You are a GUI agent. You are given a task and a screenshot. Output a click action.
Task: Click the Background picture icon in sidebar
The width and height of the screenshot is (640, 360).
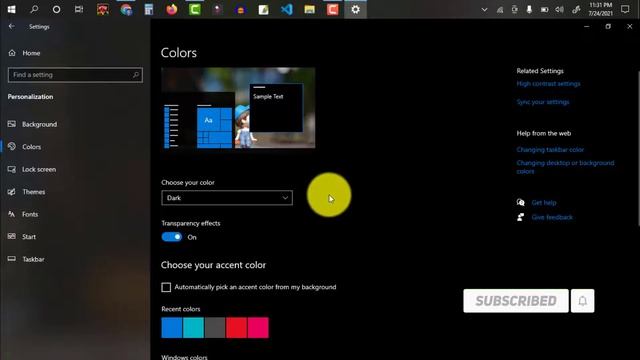pos(12,124)
